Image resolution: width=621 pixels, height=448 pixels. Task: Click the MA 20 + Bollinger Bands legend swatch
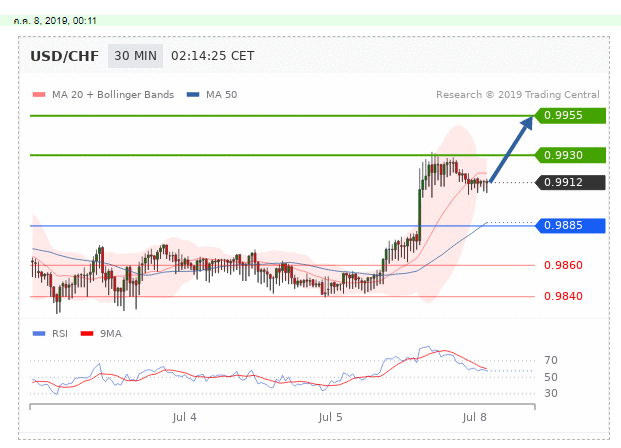point(39,95)
